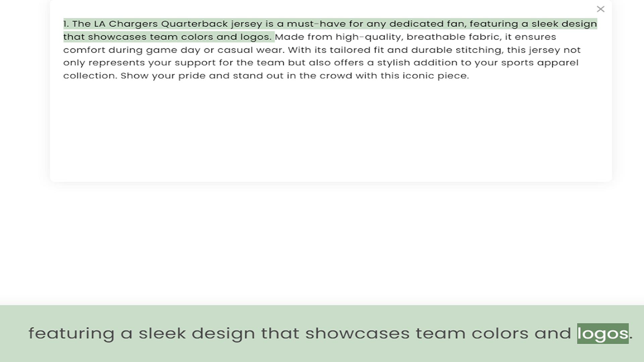This screenshot has width=644, height=362.
Task: Click the word "Chargers" in the first line
Action: (133, 24)
